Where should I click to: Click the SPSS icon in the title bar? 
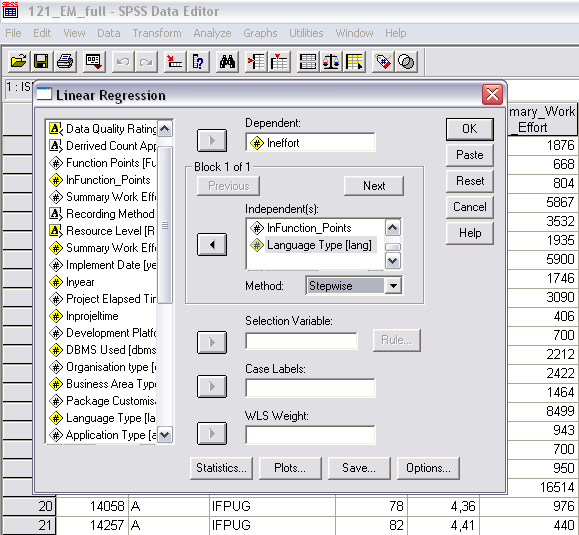(10, 10)
